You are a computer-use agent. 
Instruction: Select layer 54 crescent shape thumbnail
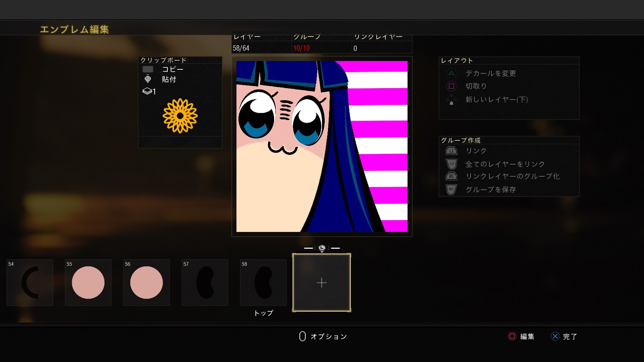click(x=30, y=282)
